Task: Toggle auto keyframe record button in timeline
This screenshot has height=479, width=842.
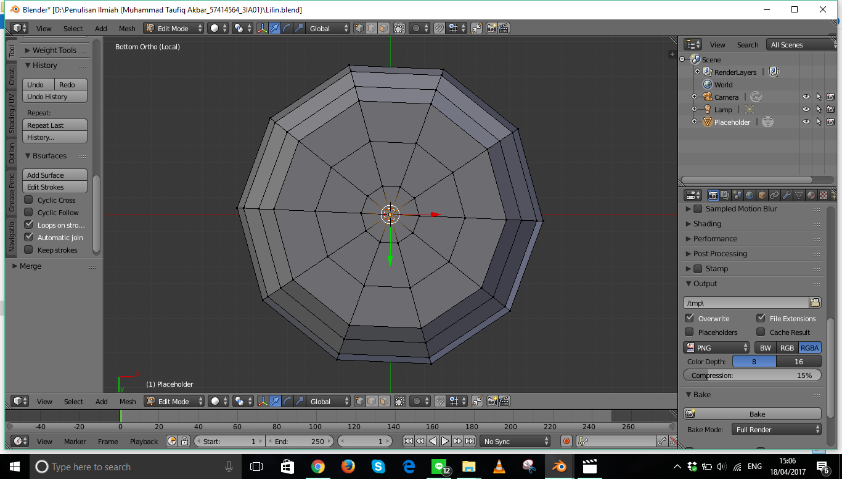Action: click(566, 441)
